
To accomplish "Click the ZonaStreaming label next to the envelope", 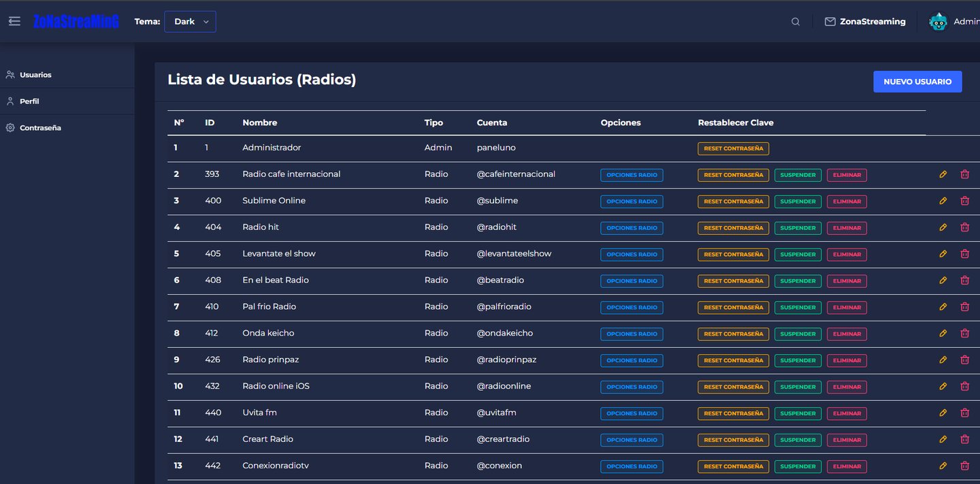I will pos(872,22).
